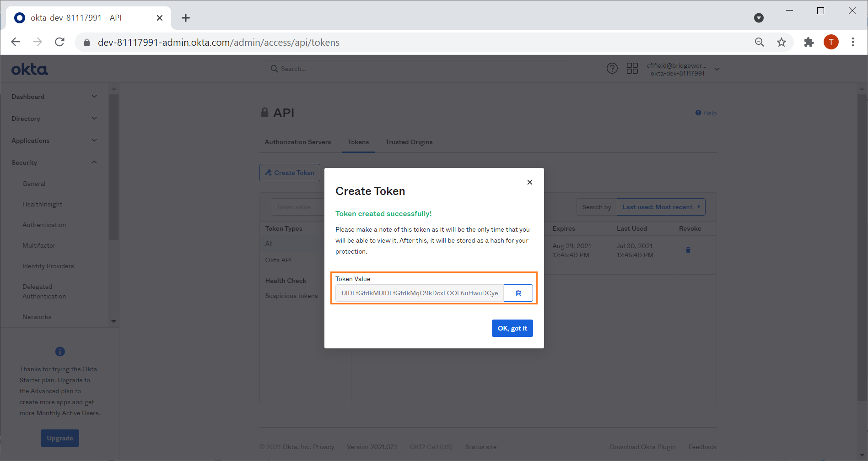Image resolution: width=868 pixels, height=461 pixels.
Task: Switch to Authorization Servers tab
Action: [x=298, y=142]
